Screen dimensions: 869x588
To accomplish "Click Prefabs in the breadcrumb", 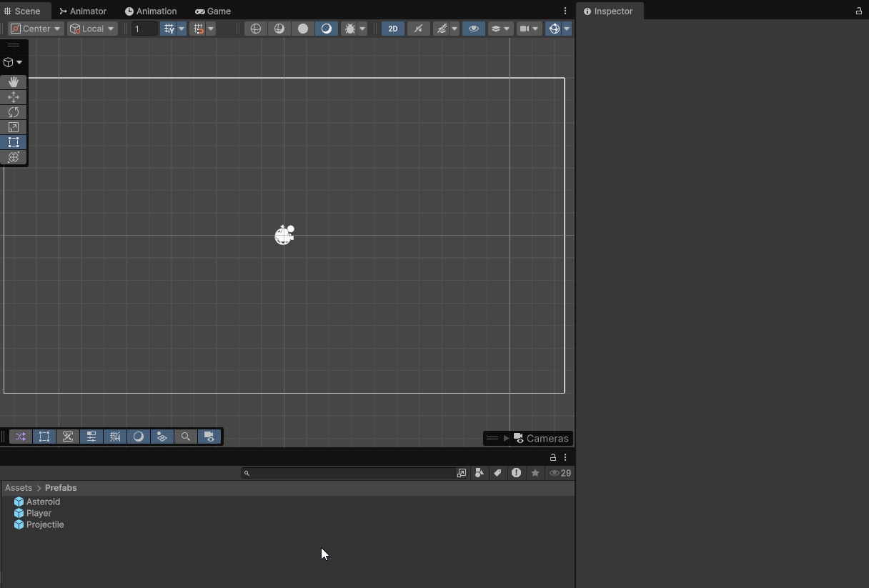I will pyautogui.click(x=61, y=488).
